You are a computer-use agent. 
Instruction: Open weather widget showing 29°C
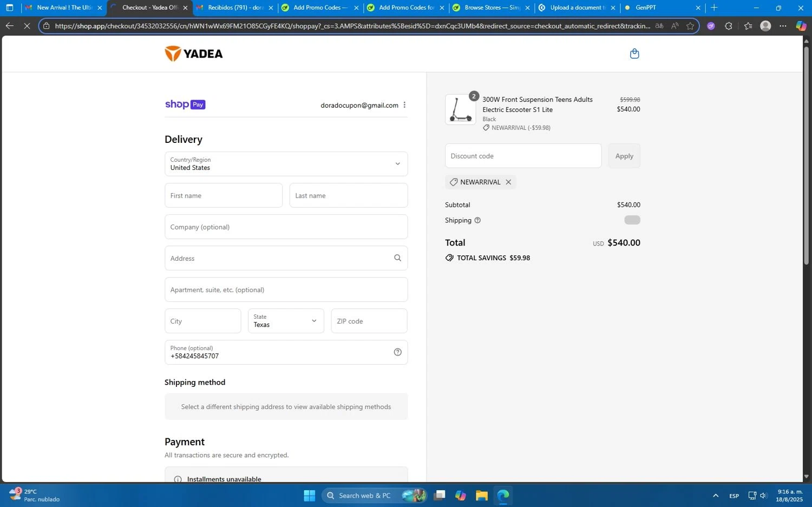[x=34, y=496]
